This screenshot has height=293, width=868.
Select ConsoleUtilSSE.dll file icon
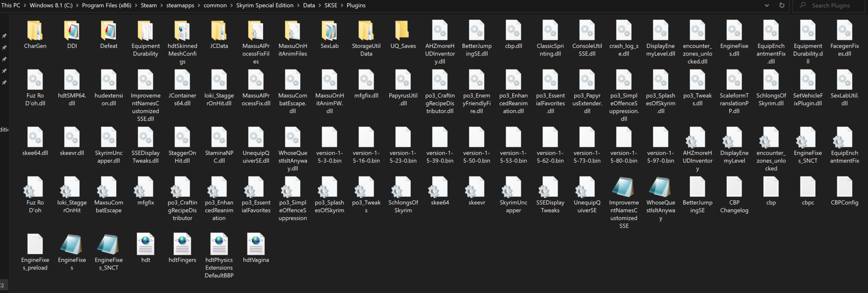coord(587,31)
